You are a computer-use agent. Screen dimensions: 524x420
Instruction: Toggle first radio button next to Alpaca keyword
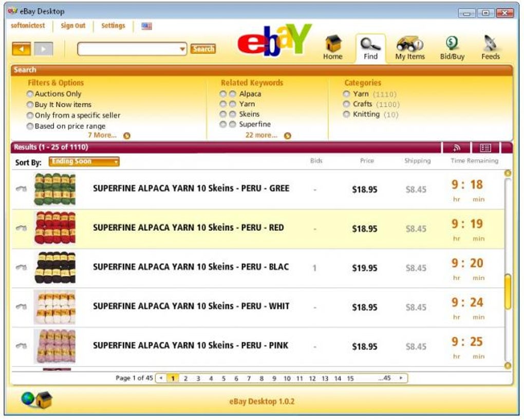tap(223, 94)
